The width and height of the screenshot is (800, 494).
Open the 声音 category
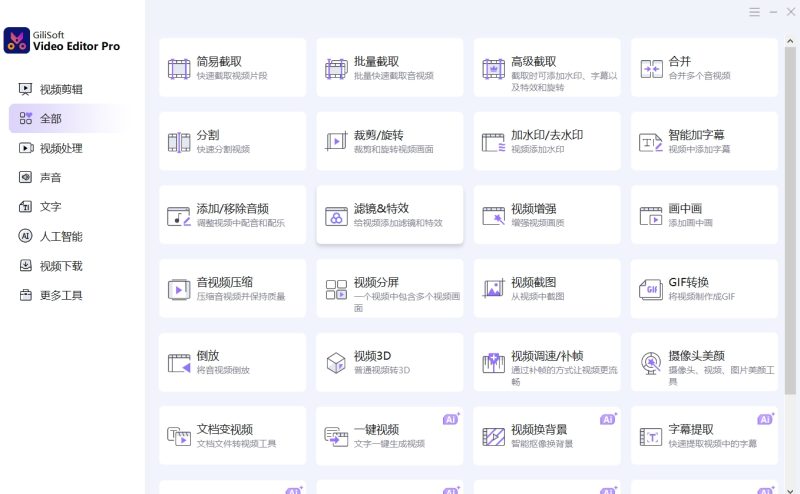click(x=41, y=177)
